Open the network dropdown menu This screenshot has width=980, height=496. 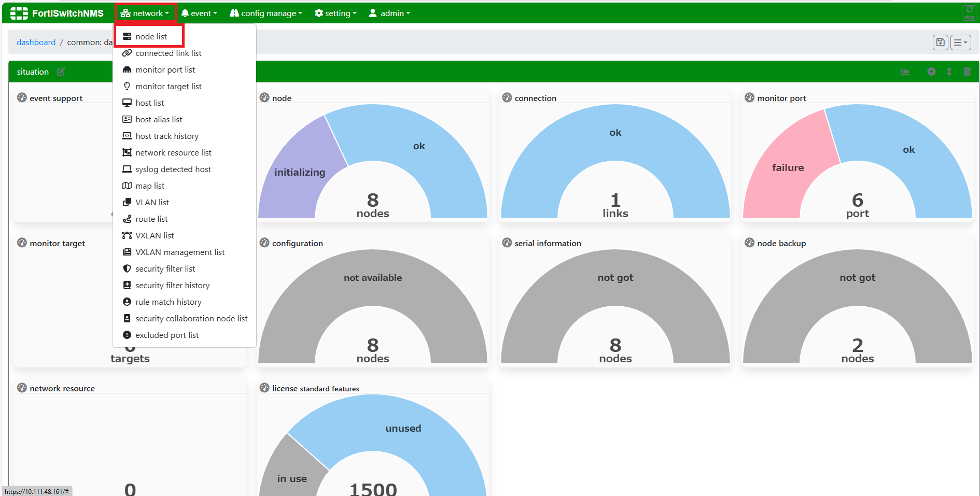coord(145,13)
